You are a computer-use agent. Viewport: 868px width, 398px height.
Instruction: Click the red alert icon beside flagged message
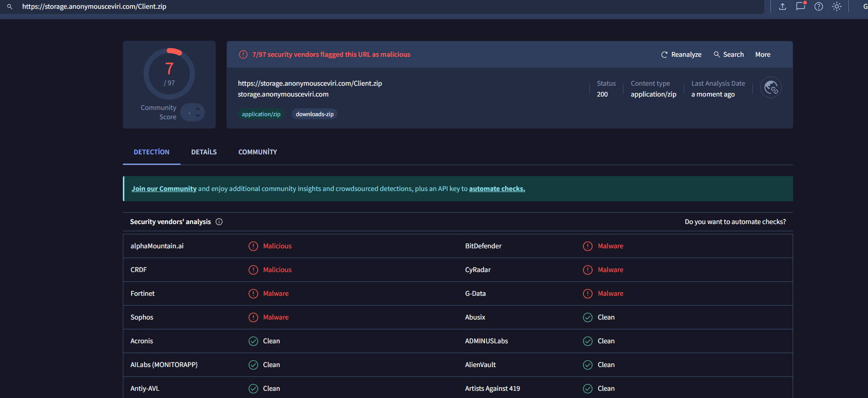243,55
